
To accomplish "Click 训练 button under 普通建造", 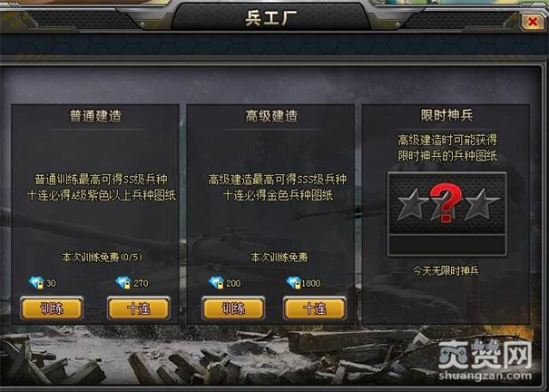I will [x=52, y=309].
